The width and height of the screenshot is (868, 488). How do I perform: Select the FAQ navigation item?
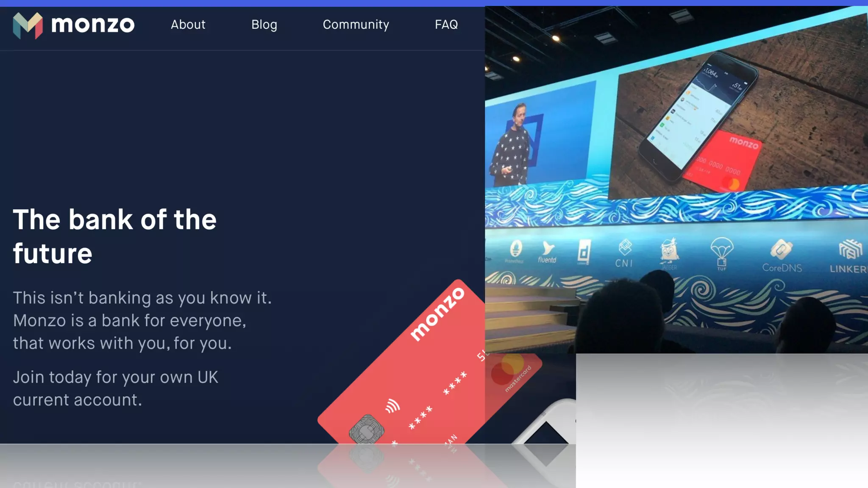click(x=446, y=25)
